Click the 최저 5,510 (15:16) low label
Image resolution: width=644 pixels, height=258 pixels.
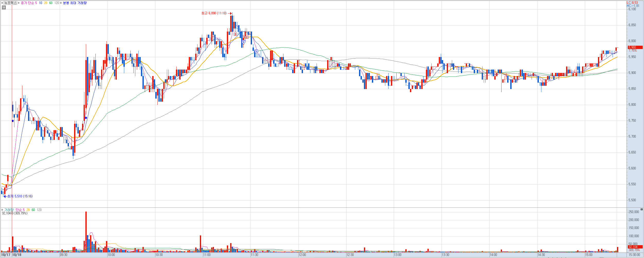pyautogui.click(x=20, y=196)
